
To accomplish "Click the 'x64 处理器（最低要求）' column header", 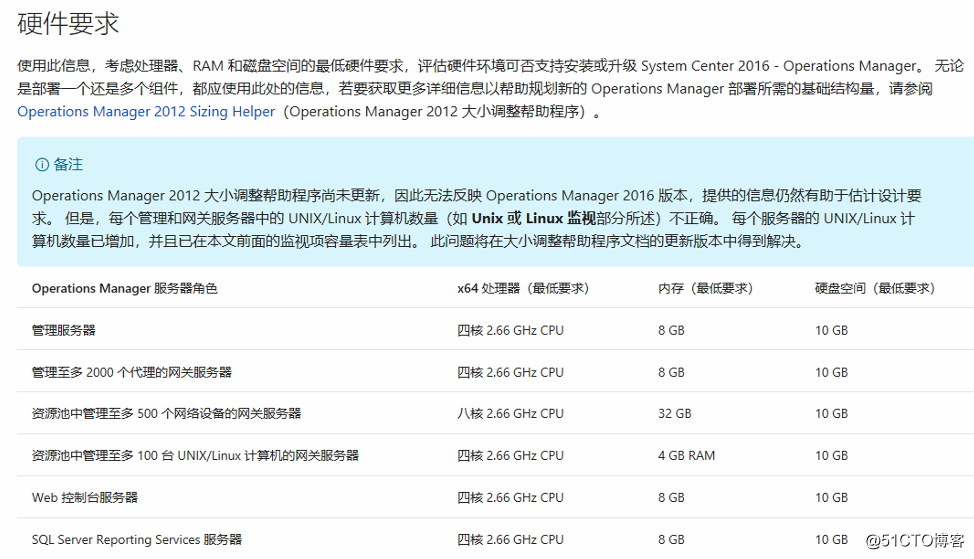I will (523, 289).
